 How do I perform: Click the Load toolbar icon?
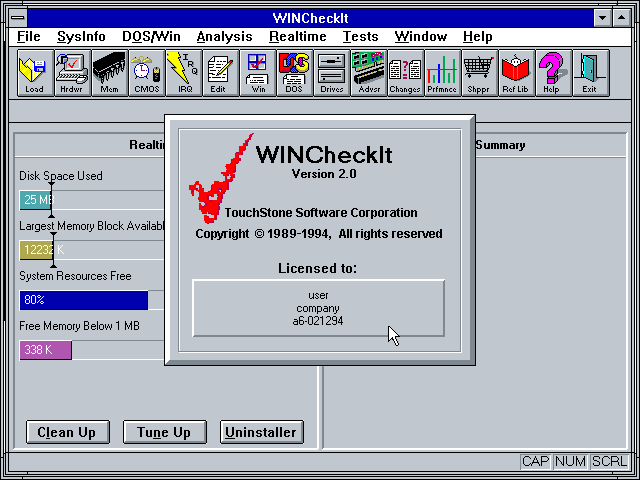[x=36, y=73]
